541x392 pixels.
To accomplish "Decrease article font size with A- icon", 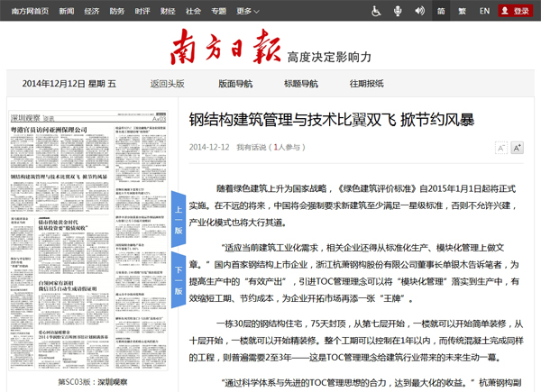I will (x=500, y=147).
